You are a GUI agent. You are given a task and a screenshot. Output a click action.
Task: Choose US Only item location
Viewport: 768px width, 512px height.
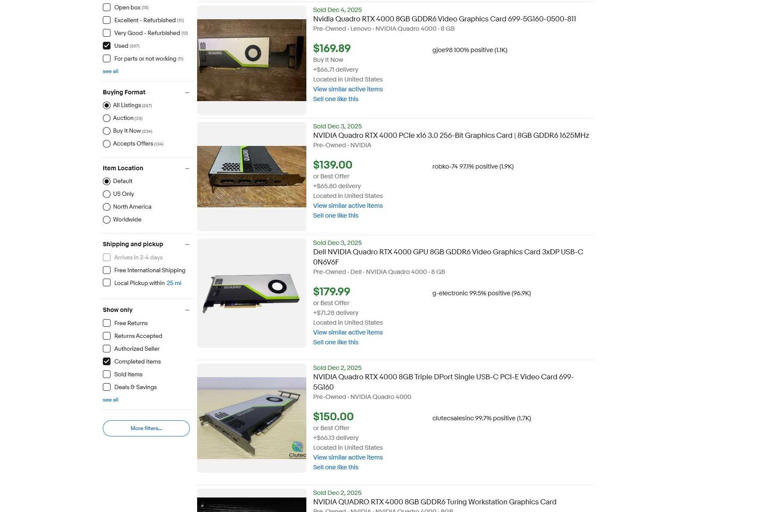point(106,194)
